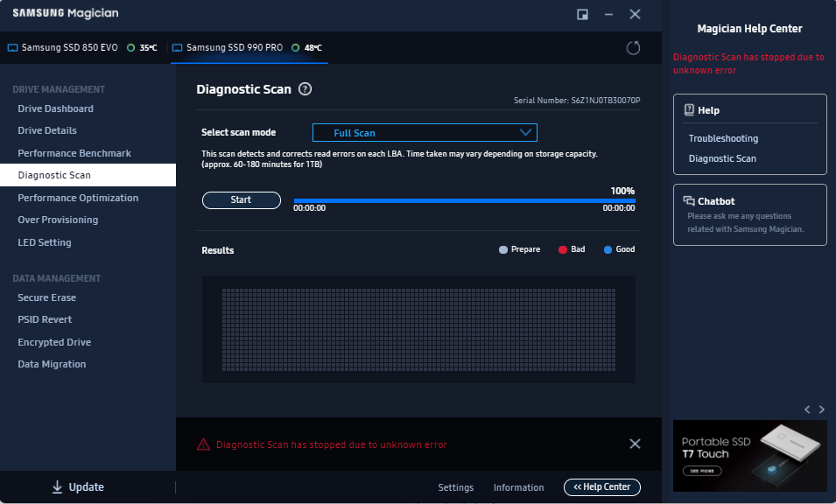Screen dimensions: 836x504
Task: Open the Chatbot card
Action: [749, 214]
